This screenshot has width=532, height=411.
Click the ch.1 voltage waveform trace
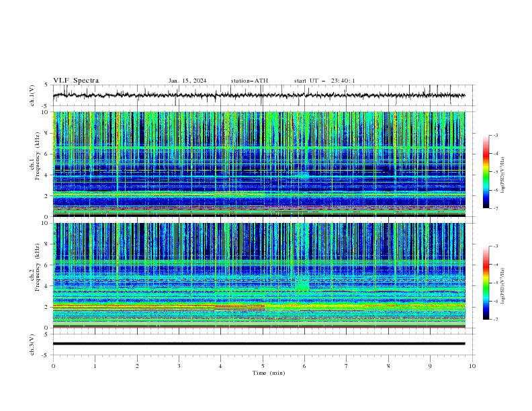click(259, 95)
